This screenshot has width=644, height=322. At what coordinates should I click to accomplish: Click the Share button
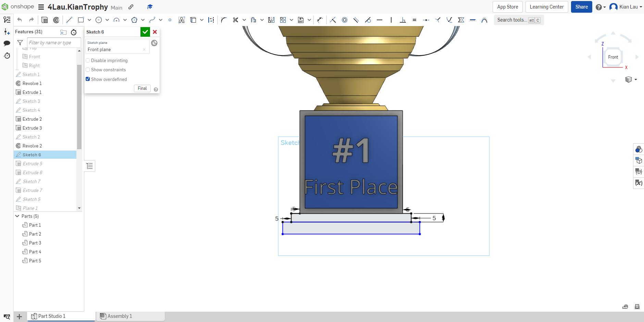coord(582,7)
